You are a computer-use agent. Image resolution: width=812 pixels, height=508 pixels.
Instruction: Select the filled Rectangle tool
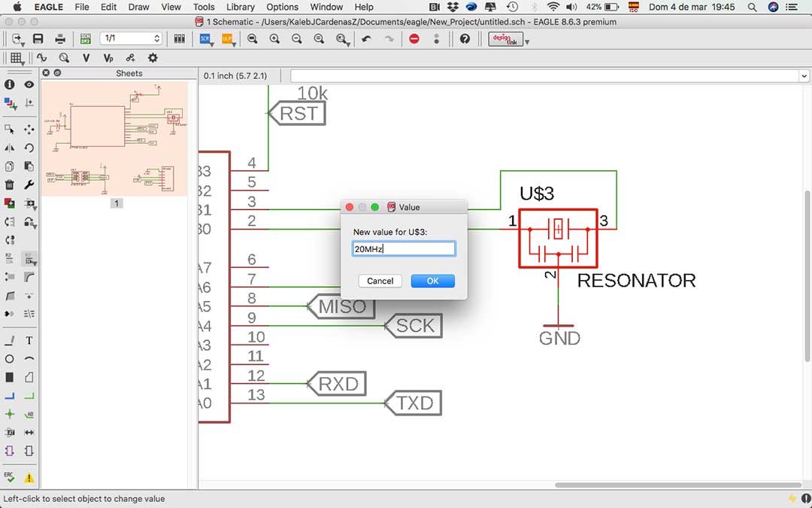(9, 377)
